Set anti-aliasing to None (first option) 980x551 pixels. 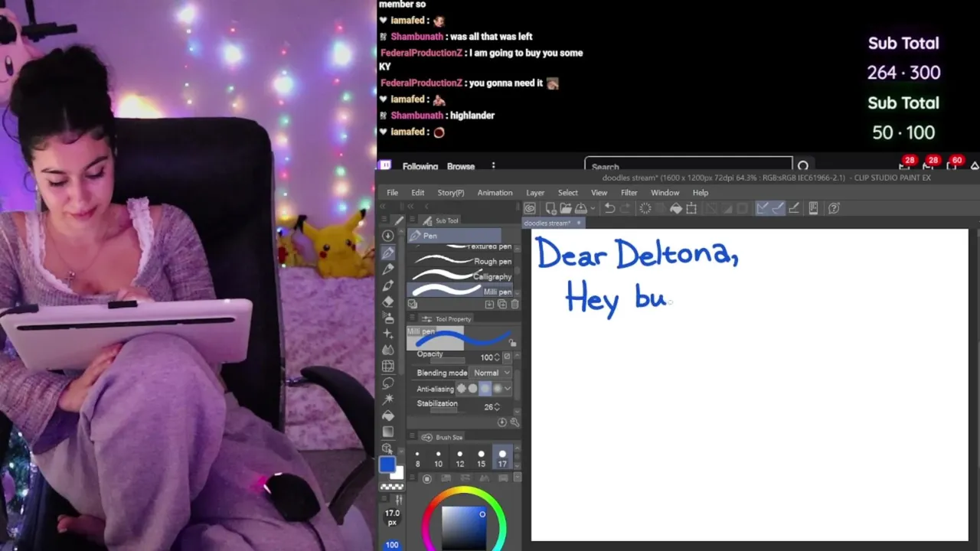click(461, 389)
